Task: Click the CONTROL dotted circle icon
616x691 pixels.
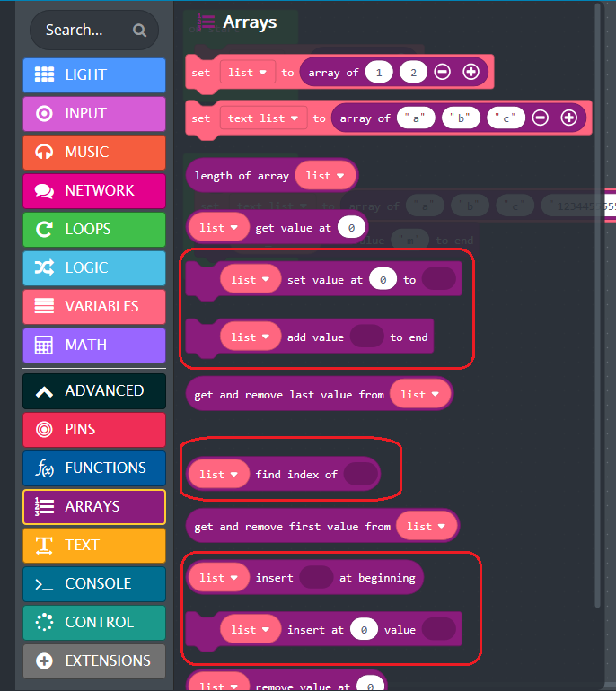Action: pos(44,622)
